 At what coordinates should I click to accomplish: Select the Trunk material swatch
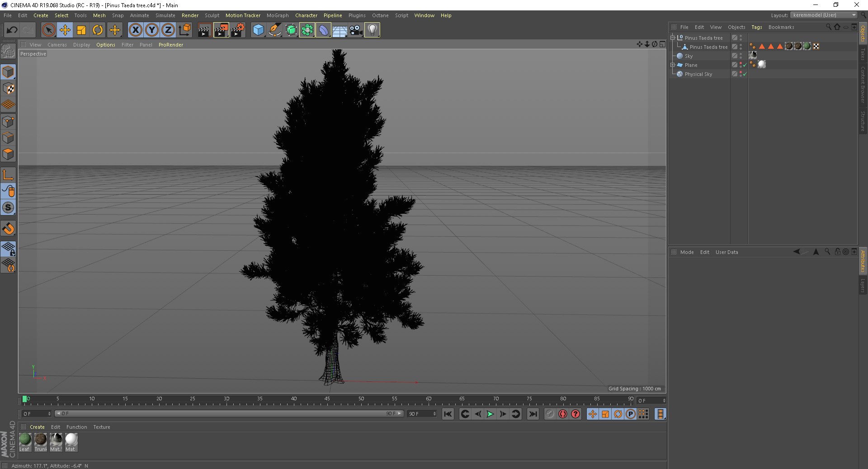point(40,442)
